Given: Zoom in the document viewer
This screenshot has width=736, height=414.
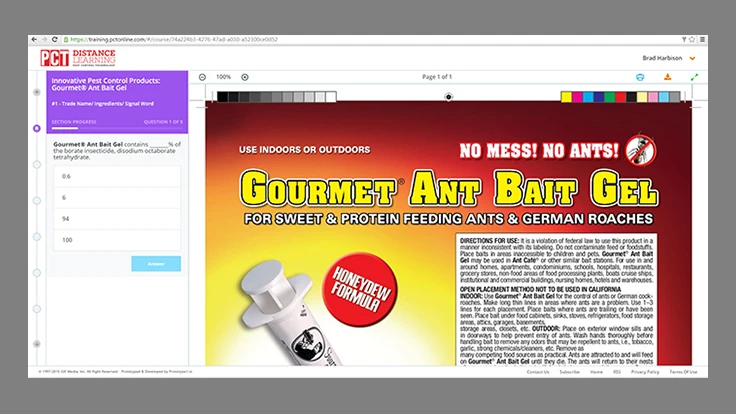Looking at the screenshot, I should point(245,77).
